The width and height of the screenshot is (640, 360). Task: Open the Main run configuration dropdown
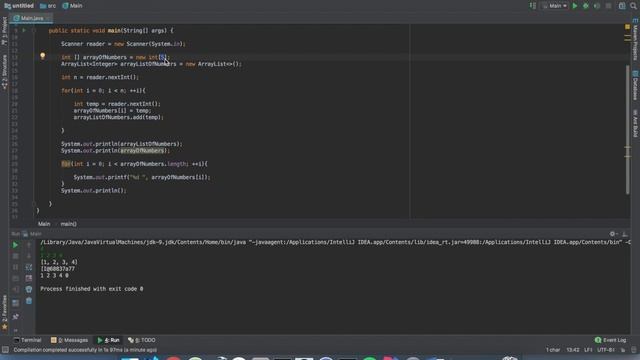tap(554, 6)
